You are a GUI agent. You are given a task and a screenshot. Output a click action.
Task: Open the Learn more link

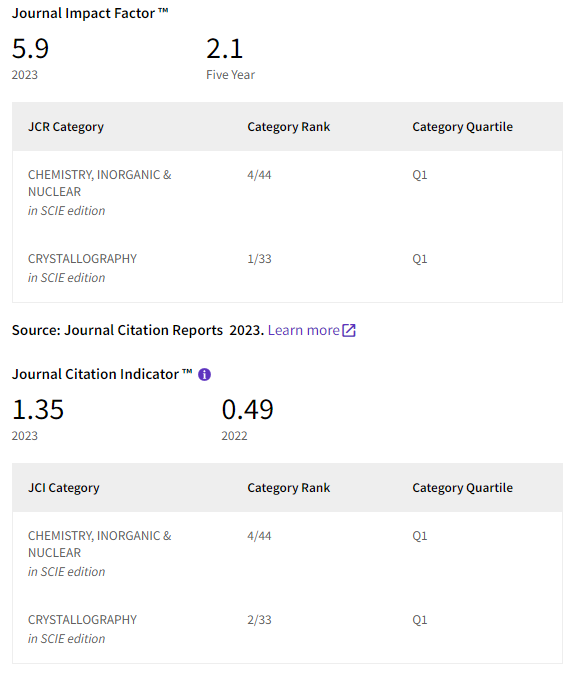[x=303, y=330]
